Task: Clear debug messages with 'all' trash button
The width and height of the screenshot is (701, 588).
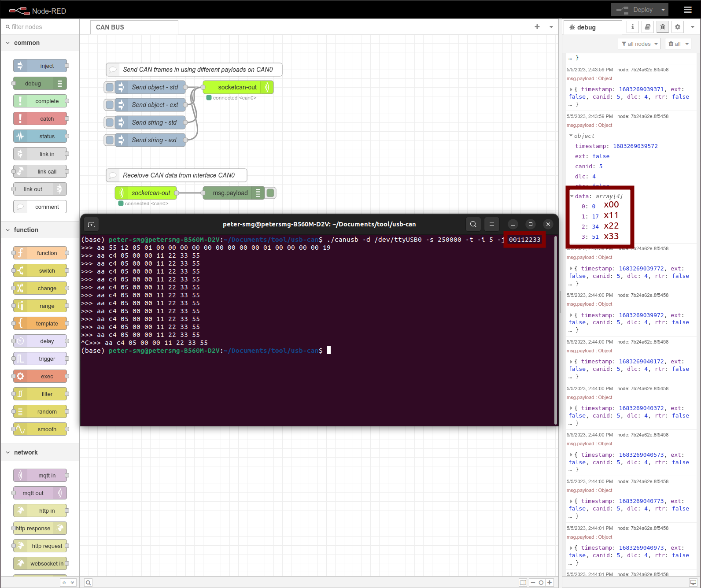Action: [674, 44]
